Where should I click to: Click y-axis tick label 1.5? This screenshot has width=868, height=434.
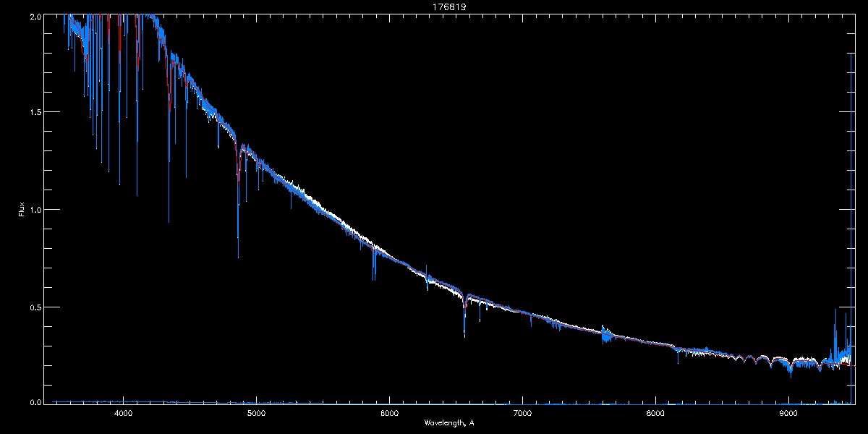[35, 112]
